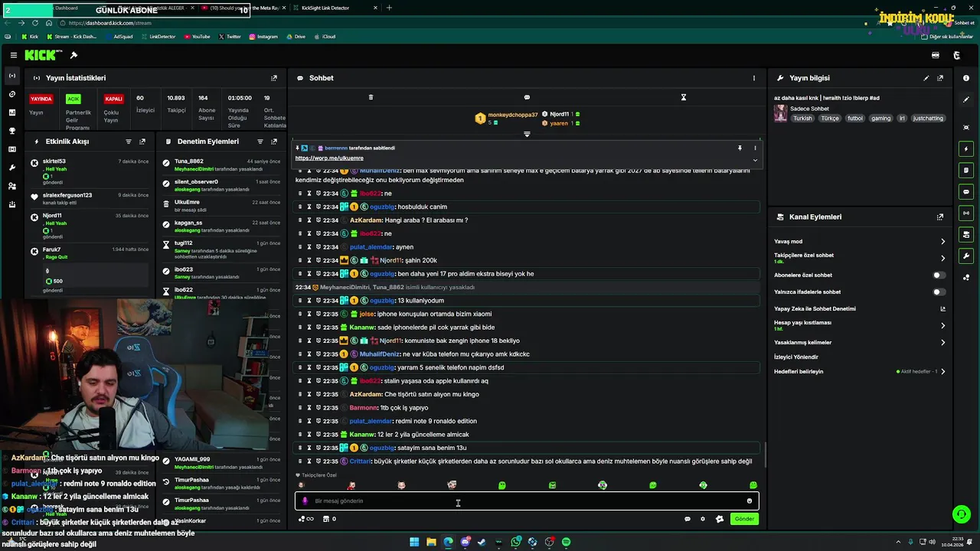The width and height of the screenshot is (980, 551).
Task: Expand Takipçilere özel sohbet setting
Action: pyautogui.click(x=942, y=258)
